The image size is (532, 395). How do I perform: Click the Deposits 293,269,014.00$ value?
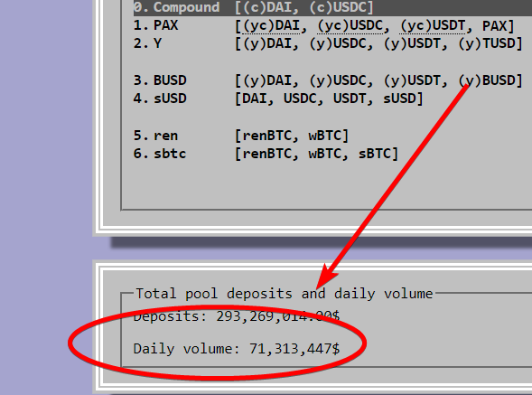[x=278, y=316]
